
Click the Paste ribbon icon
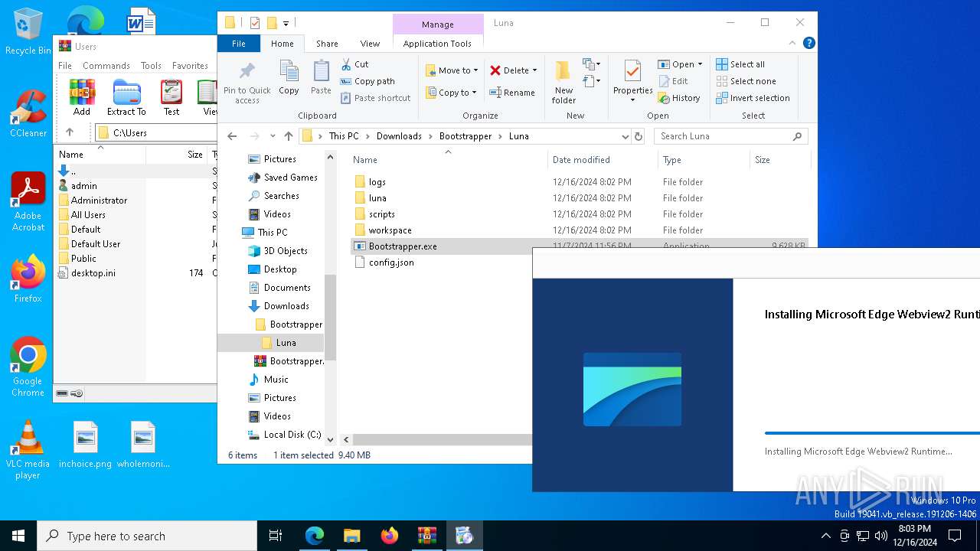321,78
